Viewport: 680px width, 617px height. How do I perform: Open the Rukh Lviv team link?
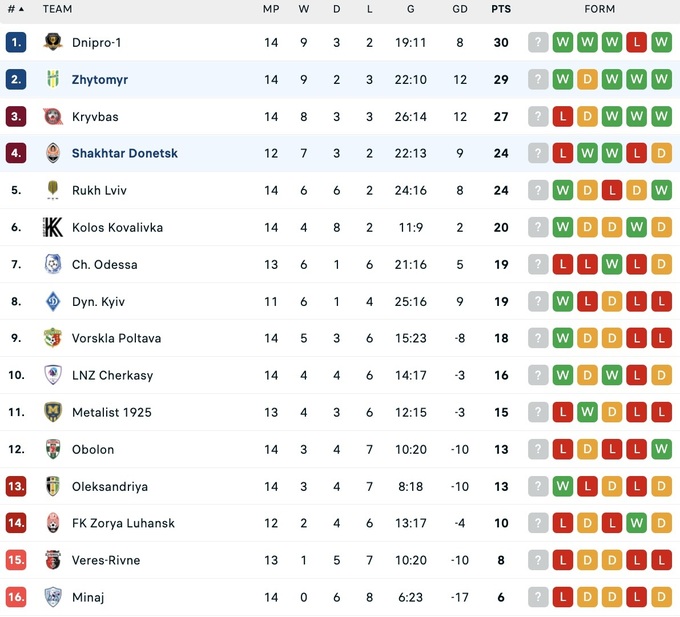(x=99, y=191)
